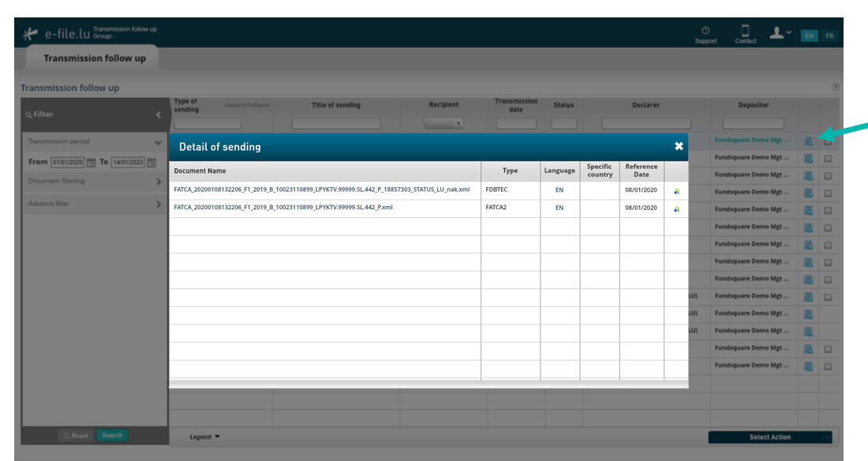Click the 08/01/2020 date in FATCA2 row

click(641, 208)
